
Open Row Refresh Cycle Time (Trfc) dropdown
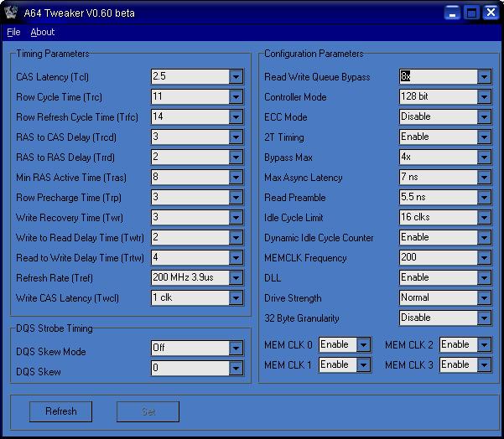pos(236,117)
